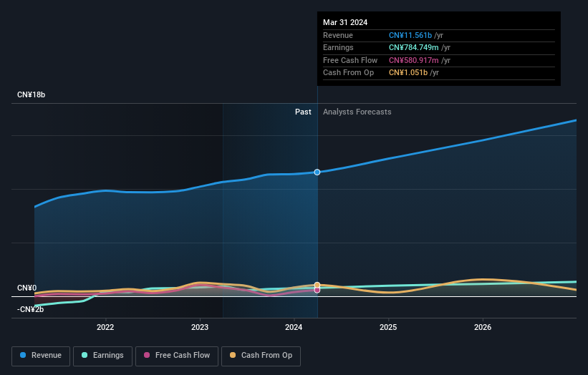
Task: Select the orange Cash From Op data point
Action: pyautogui.click(x=317, y=285)
